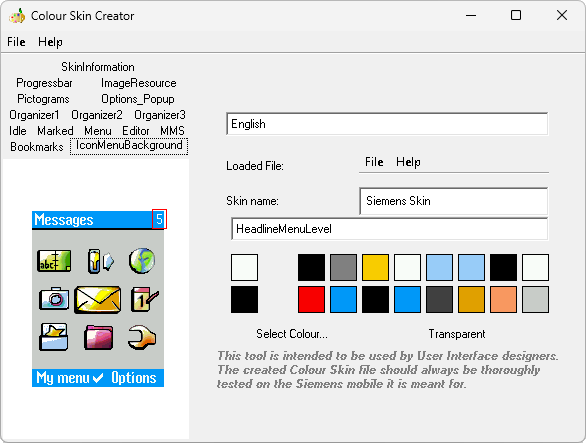Switch to the Organizer2 tab
This screenshot has height=443, width=586.
(x=97, y=115)
